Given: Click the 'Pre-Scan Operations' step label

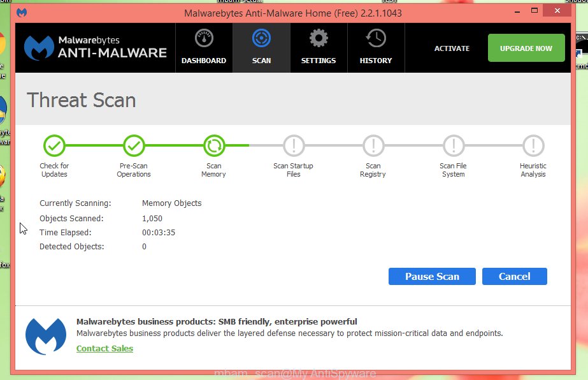Looking at the screenshot, I should click(x=134, y=170).
